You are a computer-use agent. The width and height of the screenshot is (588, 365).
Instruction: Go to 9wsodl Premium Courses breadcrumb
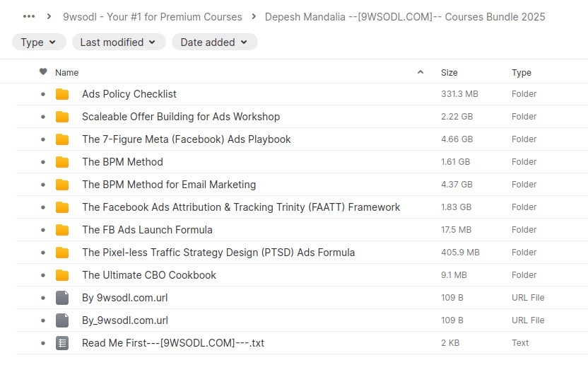152,17
